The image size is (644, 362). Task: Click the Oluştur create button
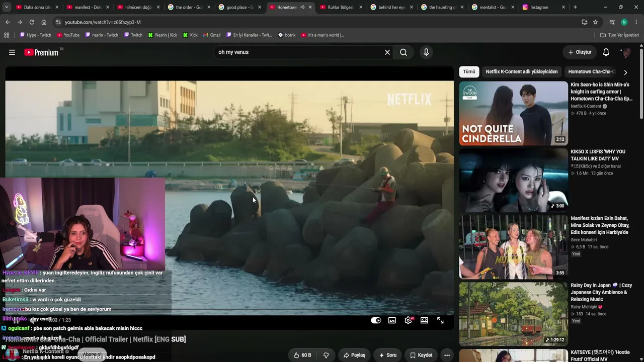[x=580, y=52]
